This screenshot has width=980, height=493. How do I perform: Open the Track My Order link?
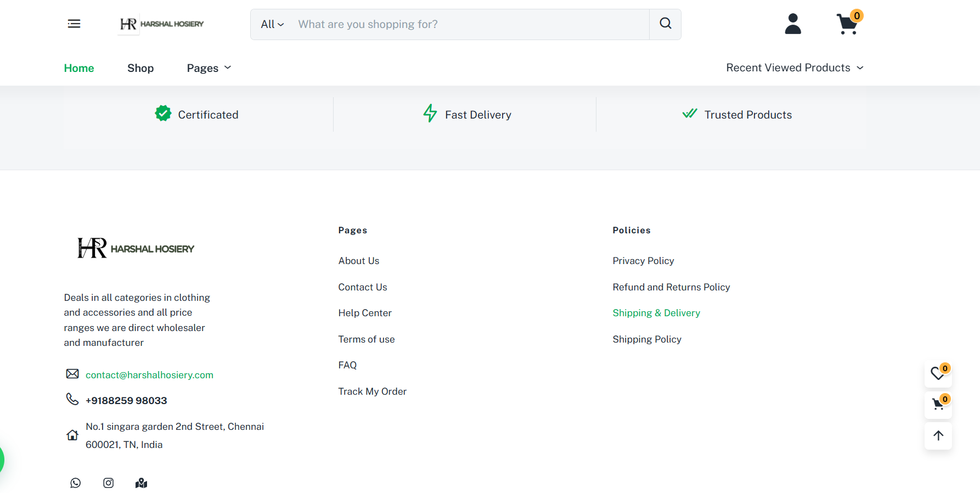372,391
